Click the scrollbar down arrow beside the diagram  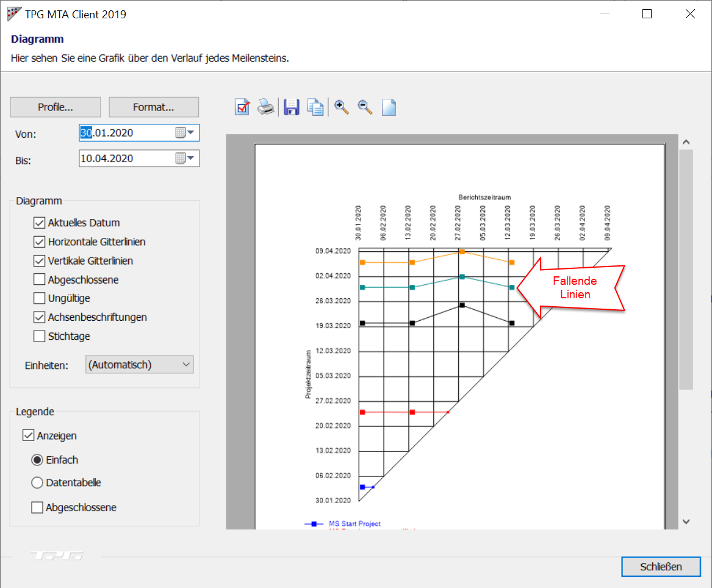pyautogui.click(x=686, y=522)
